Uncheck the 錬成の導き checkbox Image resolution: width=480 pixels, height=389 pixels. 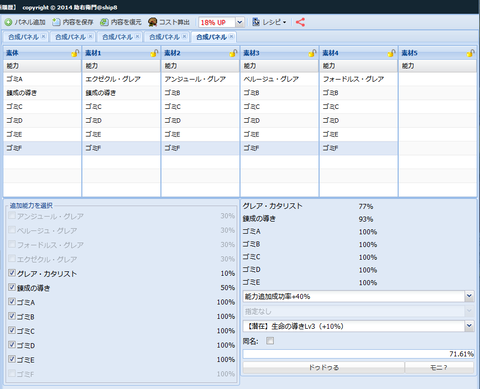point(12,287)
